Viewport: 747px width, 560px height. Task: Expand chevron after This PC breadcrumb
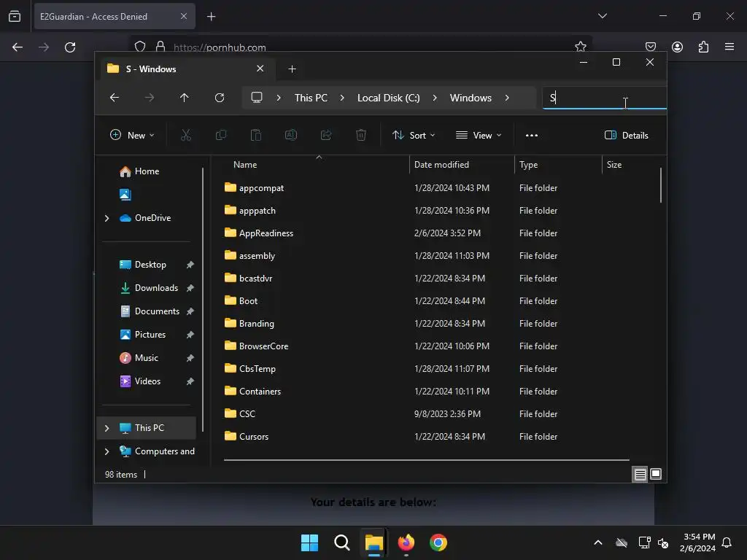pyautogui.click(x=342, y=98)
